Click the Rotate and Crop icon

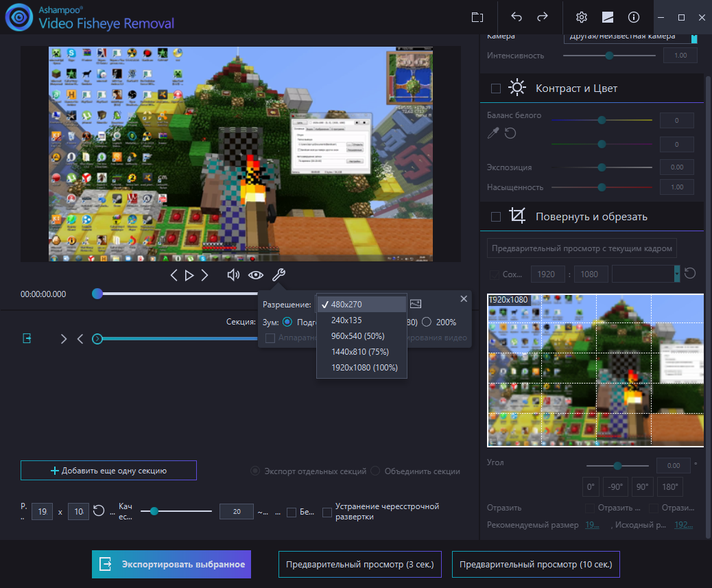(517, 215)
